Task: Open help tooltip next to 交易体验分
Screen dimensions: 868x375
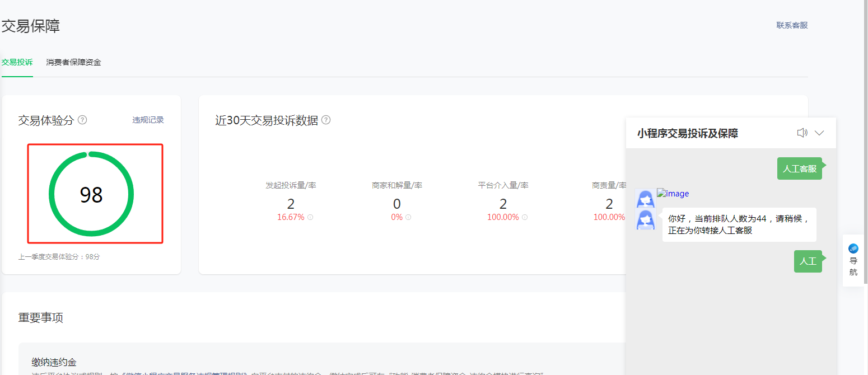Action: point(82,120)
